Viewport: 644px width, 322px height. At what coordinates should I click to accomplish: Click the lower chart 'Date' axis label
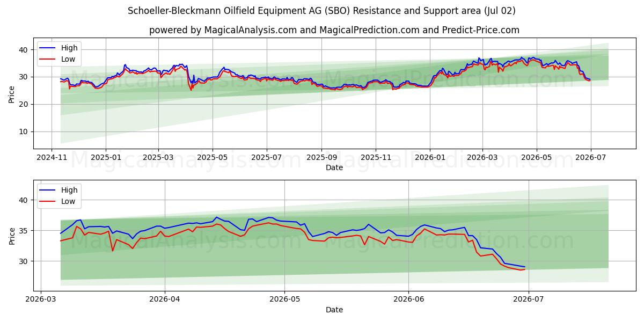tap(334, 310)
